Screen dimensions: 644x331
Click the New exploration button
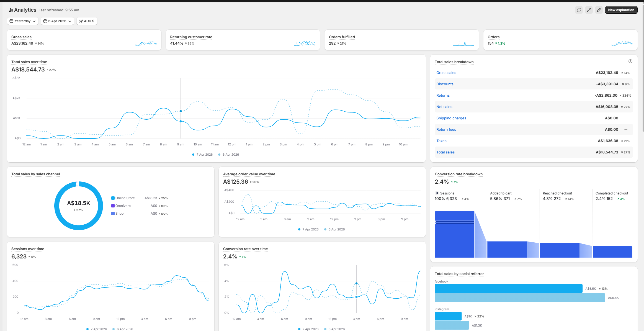click(621, 10)
